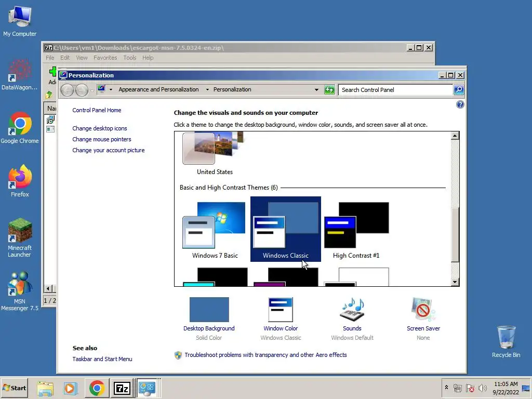Open the File menu in 7-Zip window
The image size is (532, 399).
[x=50, y=58]
